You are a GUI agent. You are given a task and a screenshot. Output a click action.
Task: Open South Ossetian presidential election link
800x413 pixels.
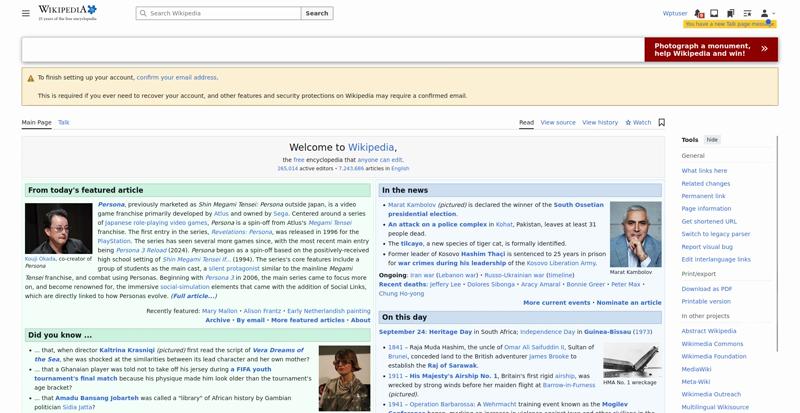(495, 209)
